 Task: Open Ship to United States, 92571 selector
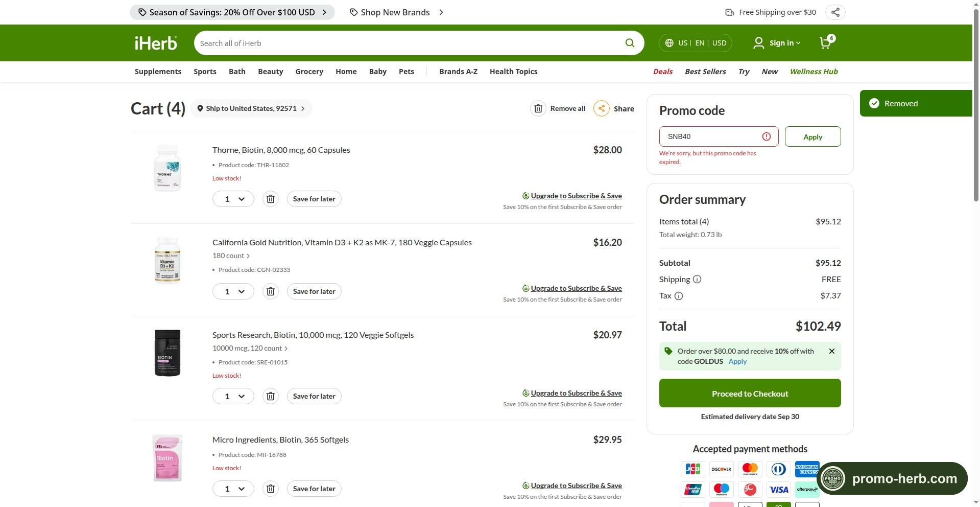point(251,108)
